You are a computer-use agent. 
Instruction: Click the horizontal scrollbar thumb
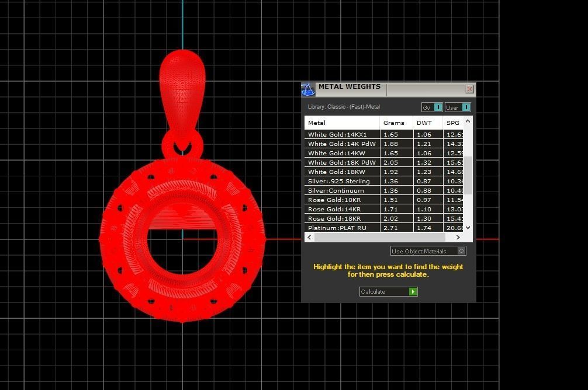379,237
